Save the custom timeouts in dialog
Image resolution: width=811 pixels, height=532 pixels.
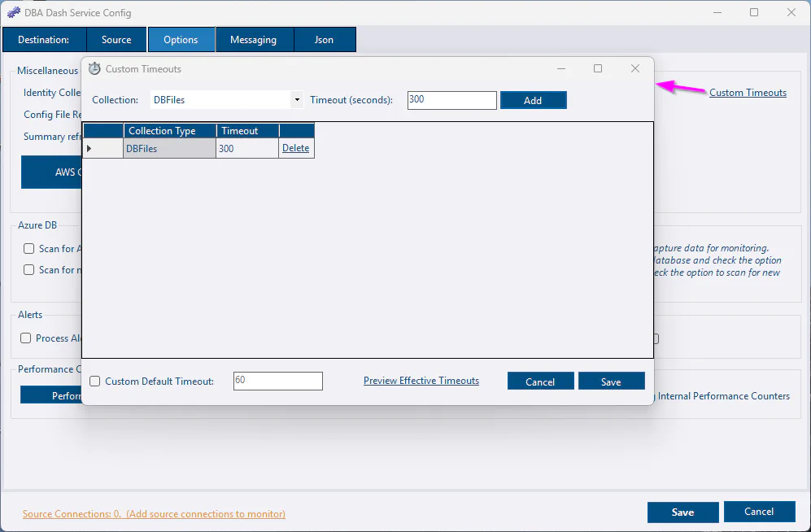[611, 382]
